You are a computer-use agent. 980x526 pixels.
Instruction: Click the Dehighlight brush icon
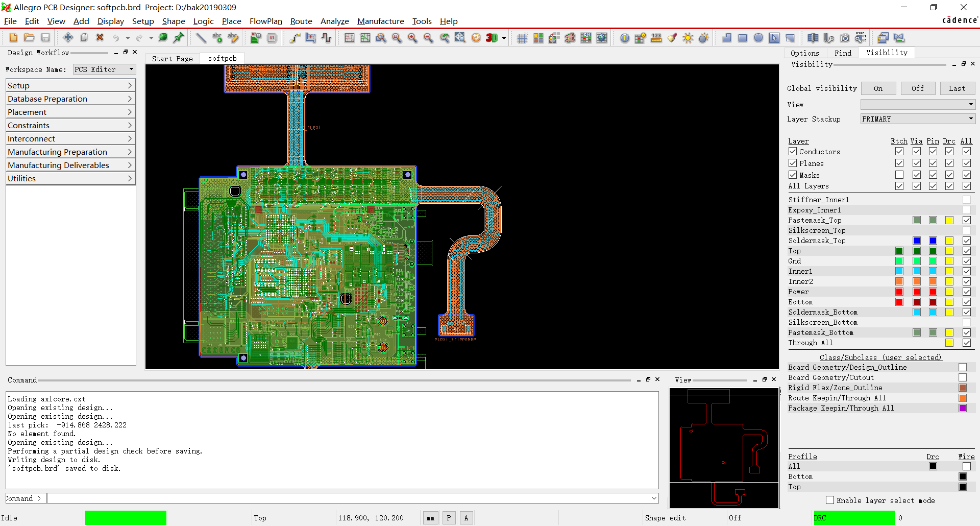[x=672, y=37]
